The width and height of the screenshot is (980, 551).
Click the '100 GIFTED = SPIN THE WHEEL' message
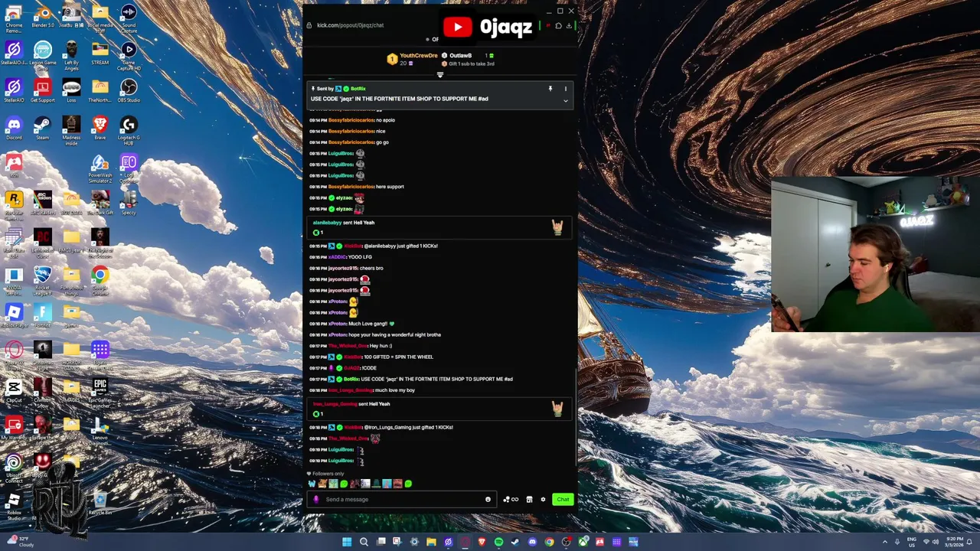click(x=397, y=357)
